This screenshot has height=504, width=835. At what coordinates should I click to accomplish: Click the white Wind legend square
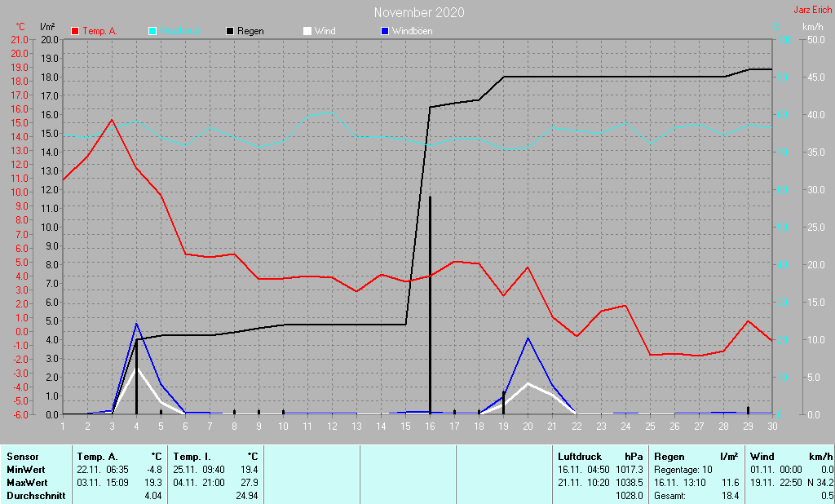click(307, 31)
